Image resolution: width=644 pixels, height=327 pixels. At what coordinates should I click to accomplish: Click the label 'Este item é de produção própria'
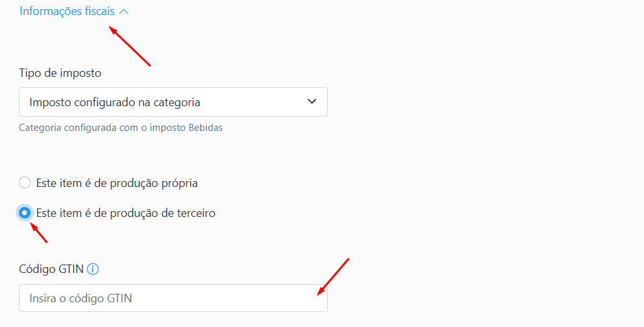(116, 183)
